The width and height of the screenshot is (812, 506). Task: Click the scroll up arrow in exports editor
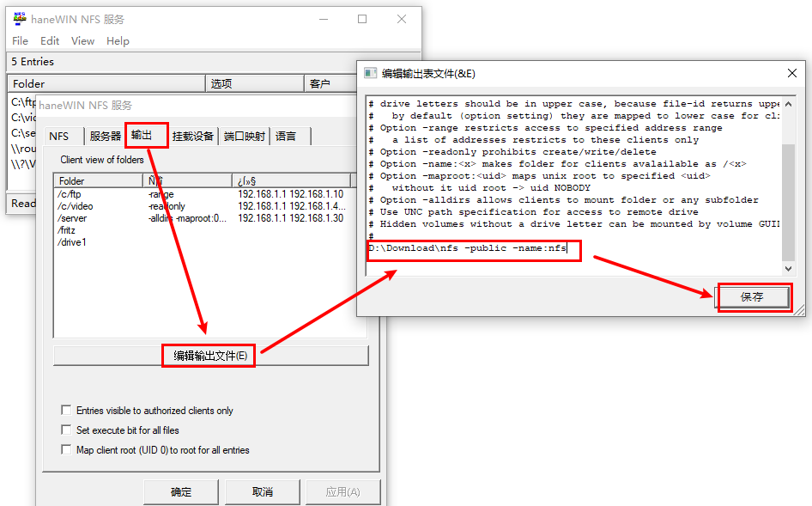click(788, 104)
